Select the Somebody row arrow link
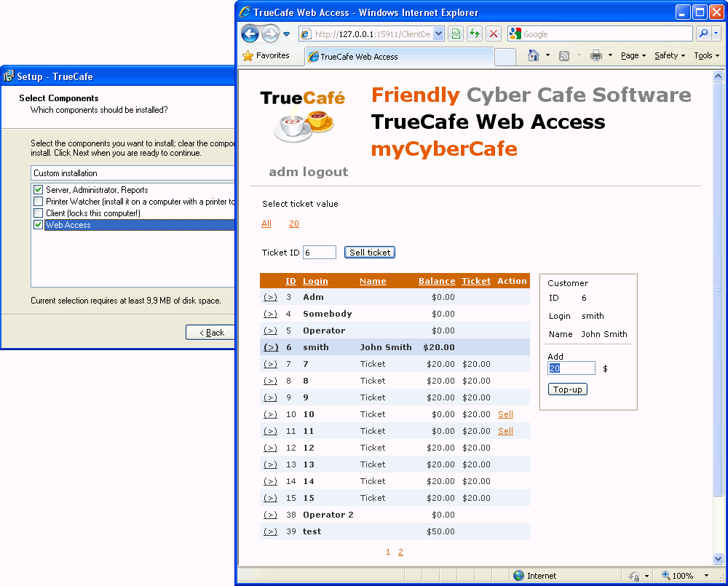Image resolution: width=728 pixels, height=586 pixels. pyautogui.click(x=270, y=314)
